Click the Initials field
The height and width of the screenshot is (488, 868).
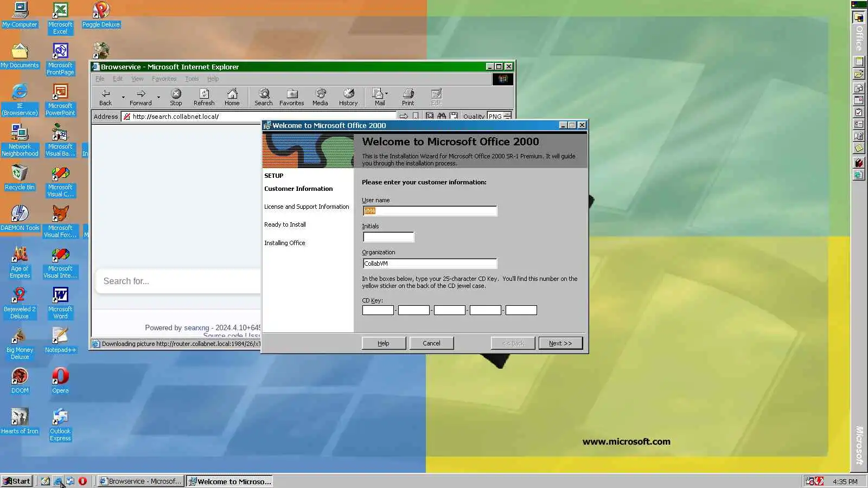[388, 236]
